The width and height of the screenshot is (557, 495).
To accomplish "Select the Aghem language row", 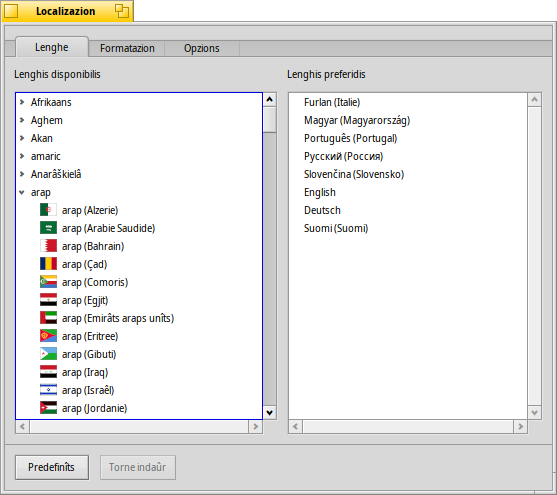I will (139, 120).
